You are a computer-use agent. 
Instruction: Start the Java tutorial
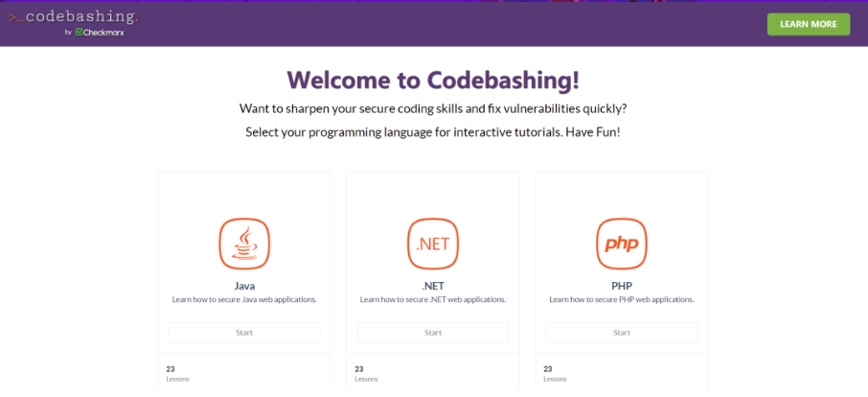244,333
